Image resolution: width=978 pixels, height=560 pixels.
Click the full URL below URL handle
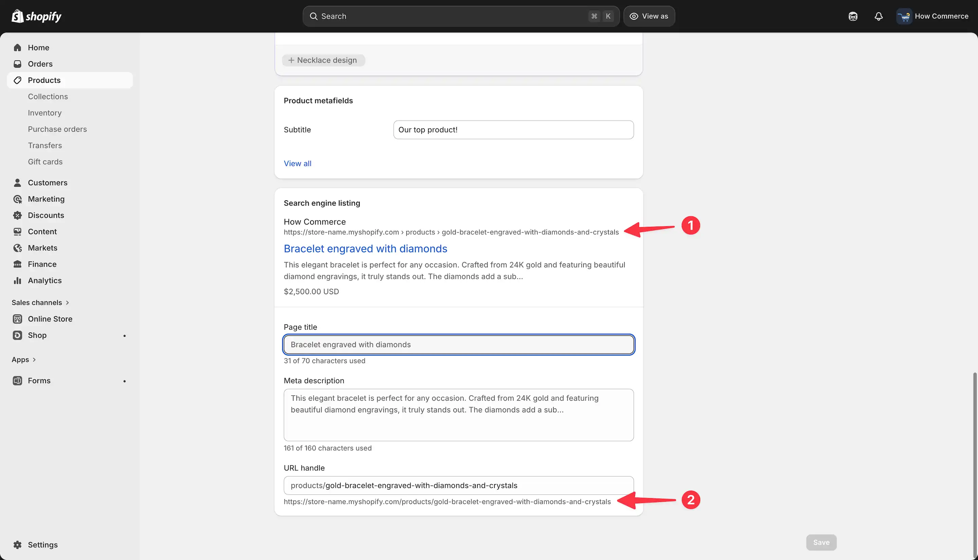pos(447,502)
